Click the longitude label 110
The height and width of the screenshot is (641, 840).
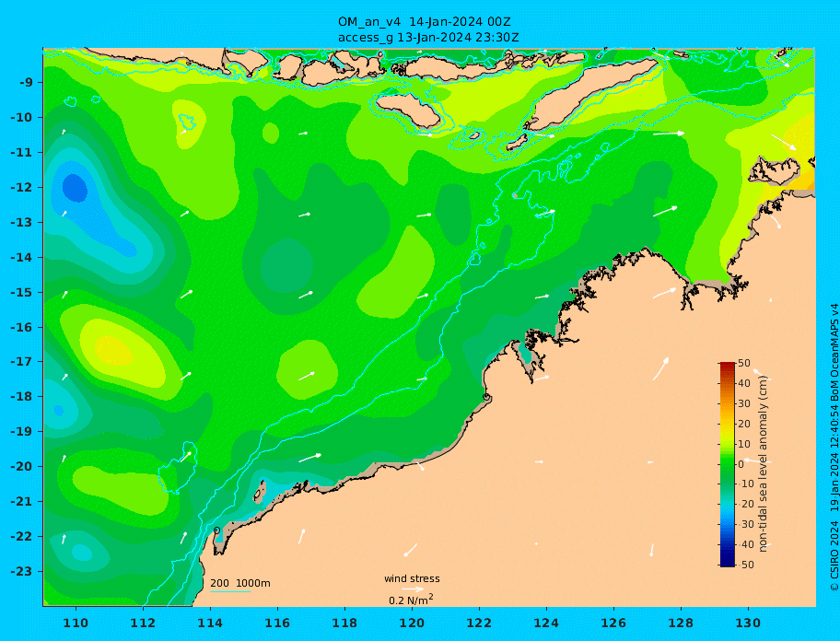(76, 623)
